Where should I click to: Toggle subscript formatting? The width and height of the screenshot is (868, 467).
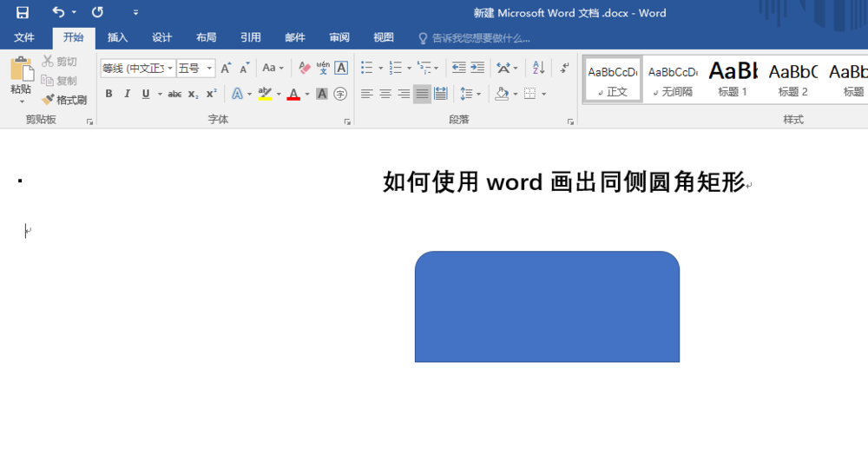pos(193,94)
